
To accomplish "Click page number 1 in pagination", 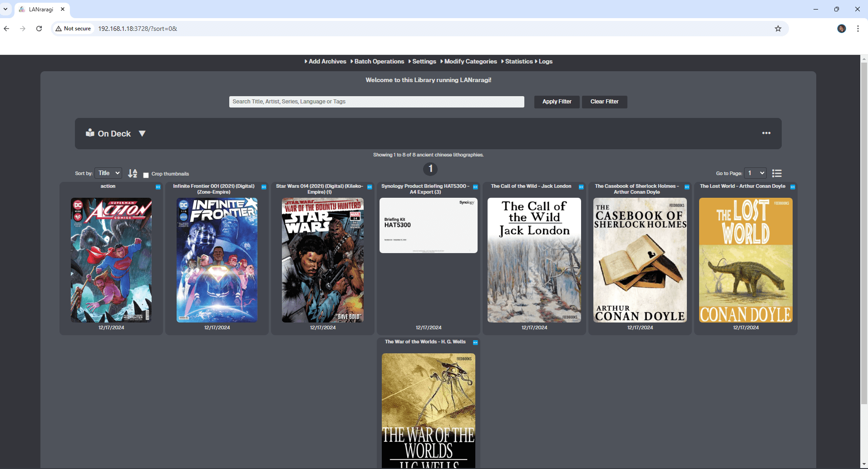I will click(430, 169).
